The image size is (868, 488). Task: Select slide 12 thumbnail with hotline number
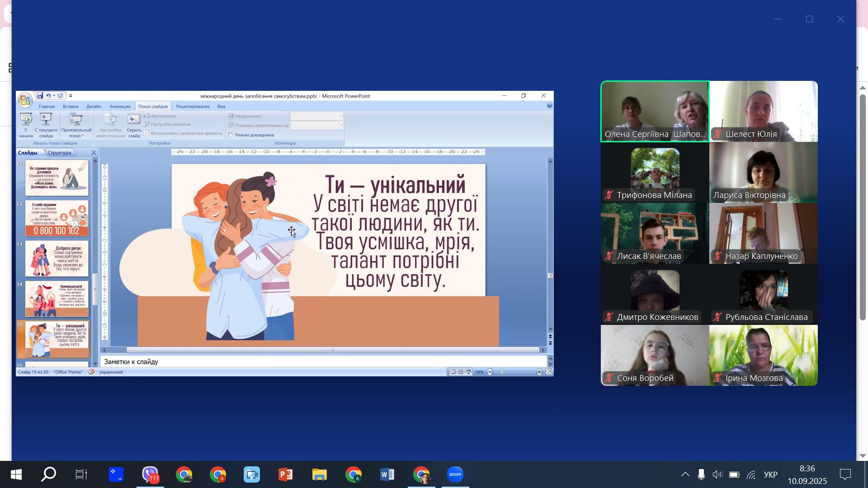57,219
